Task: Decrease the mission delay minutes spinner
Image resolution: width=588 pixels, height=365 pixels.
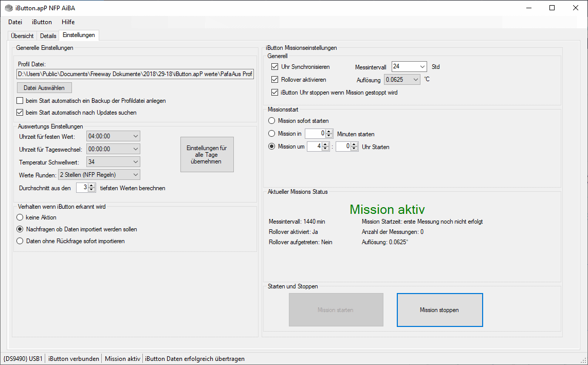Action: [330, 136]
